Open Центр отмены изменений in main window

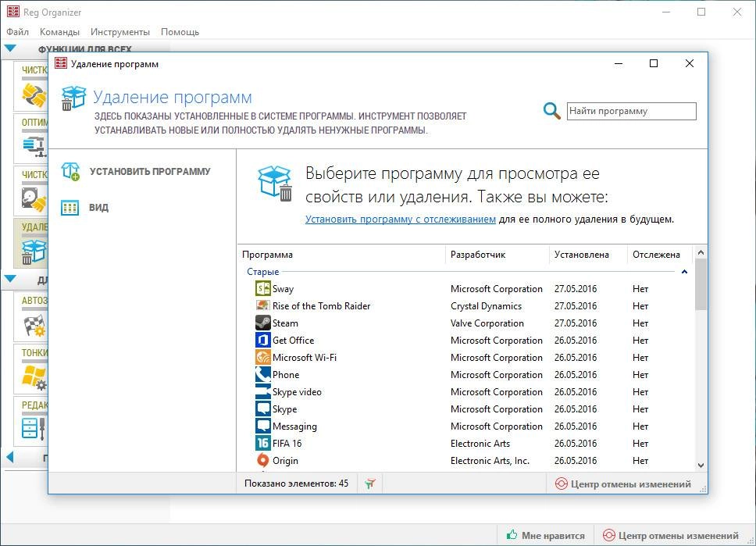(x=671, y=535)
